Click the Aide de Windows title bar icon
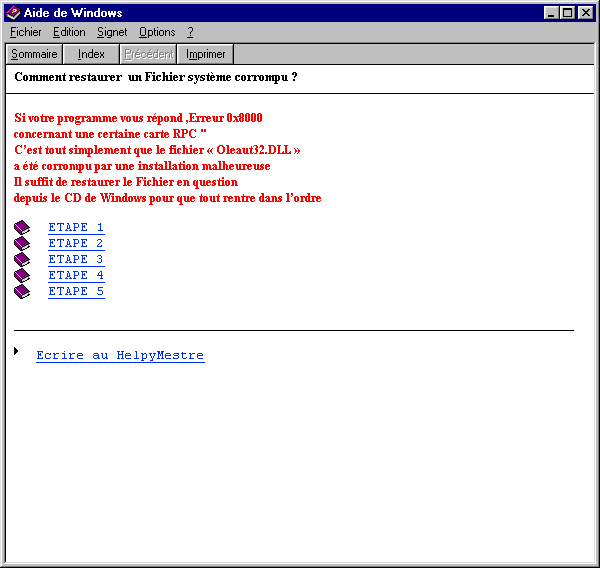Image resolution: width=600 pixels, height=568 pixels. pos(14,13)
